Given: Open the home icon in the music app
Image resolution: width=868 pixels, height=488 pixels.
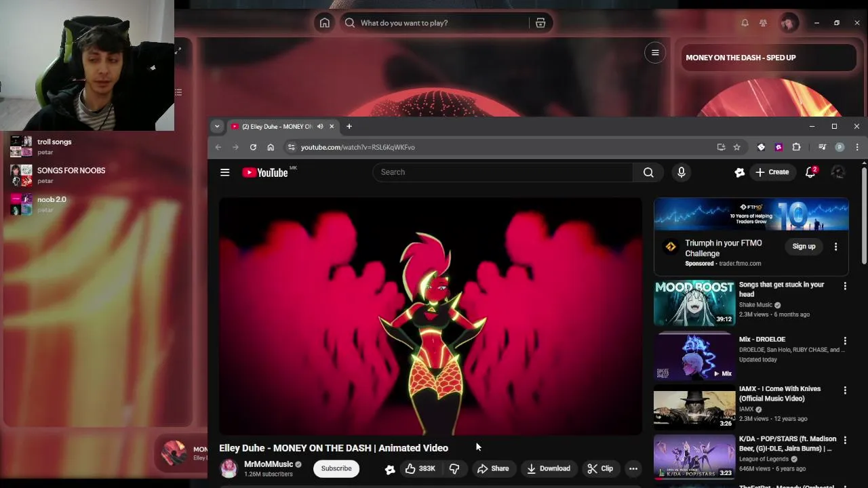Looking at the screenshot, I should click(x=325, y=23).
